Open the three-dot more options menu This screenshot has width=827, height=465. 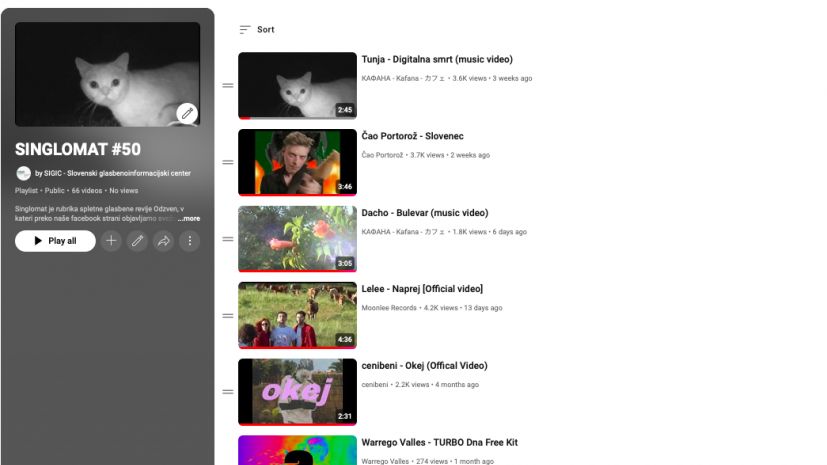(190, 241)
